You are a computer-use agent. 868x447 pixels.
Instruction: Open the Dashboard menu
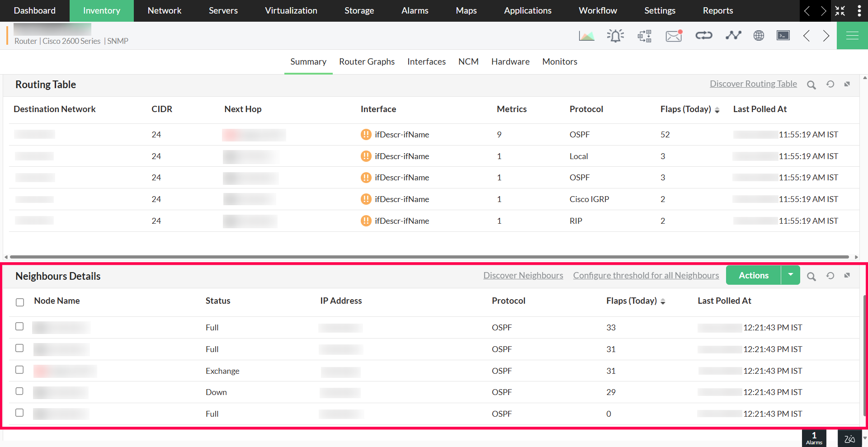pos(35,11)
